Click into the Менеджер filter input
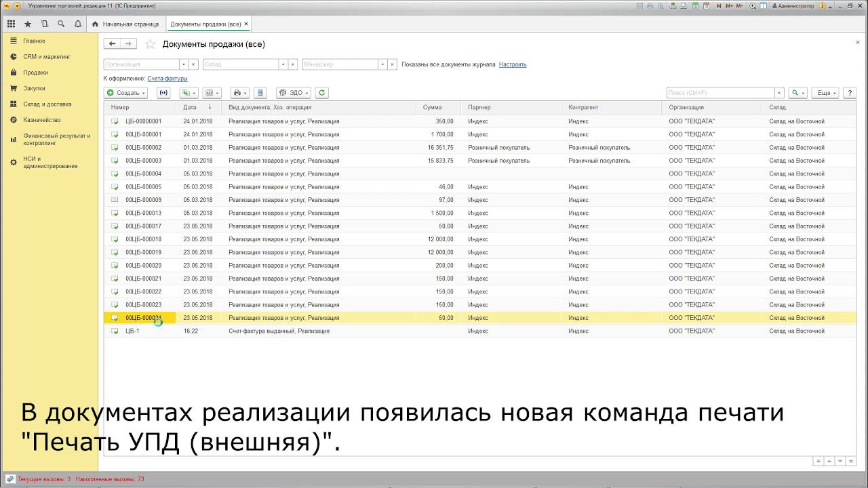The height and width of the screenshot is (488, 868). pos(340,64)
